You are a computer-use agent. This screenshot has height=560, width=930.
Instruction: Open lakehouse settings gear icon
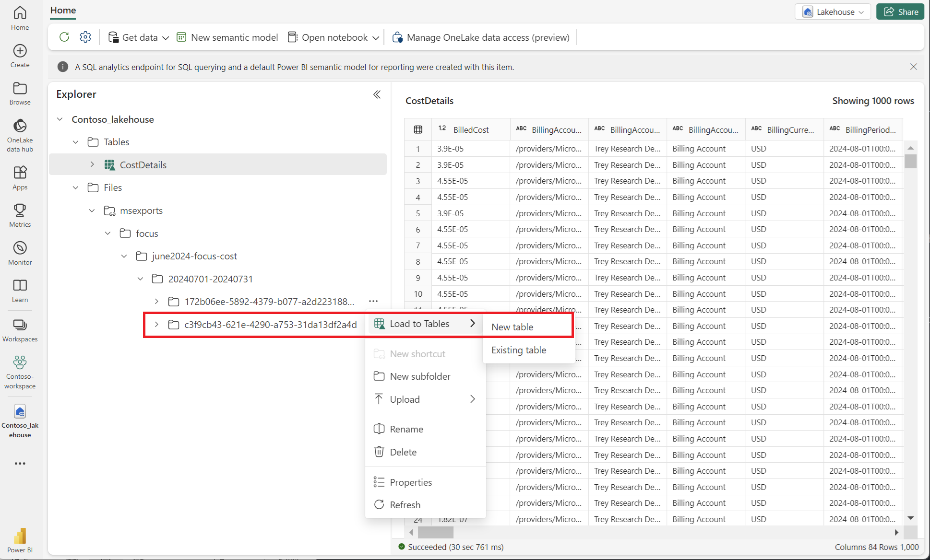[85, 37]
